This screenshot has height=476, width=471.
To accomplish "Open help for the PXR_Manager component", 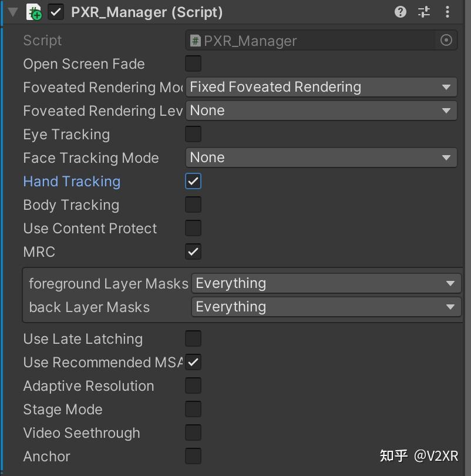I will tap(400, 12).
